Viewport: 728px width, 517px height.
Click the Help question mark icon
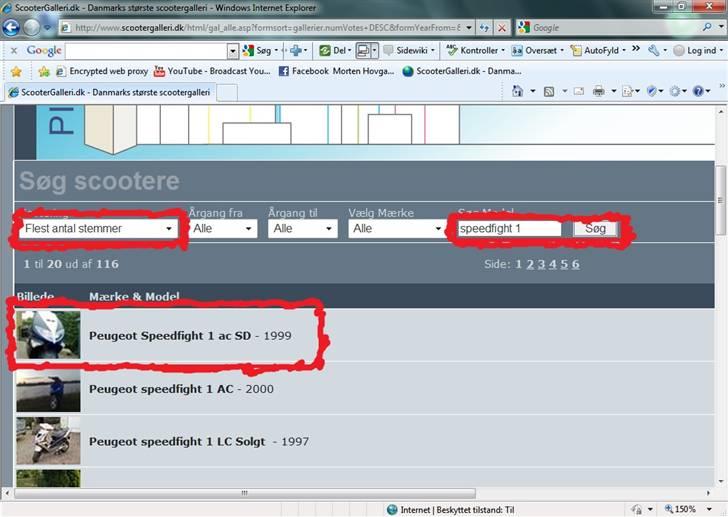pos(701,92)
